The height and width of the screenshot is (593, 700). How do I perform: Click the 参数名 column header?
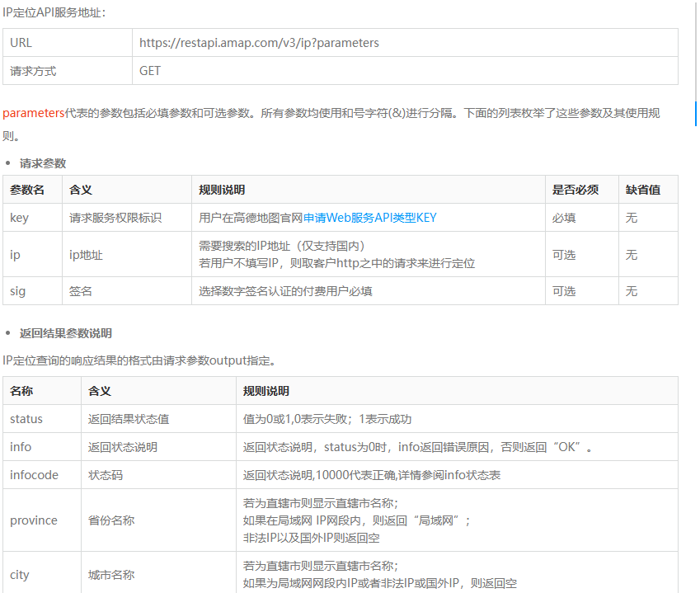click(28, 190)
